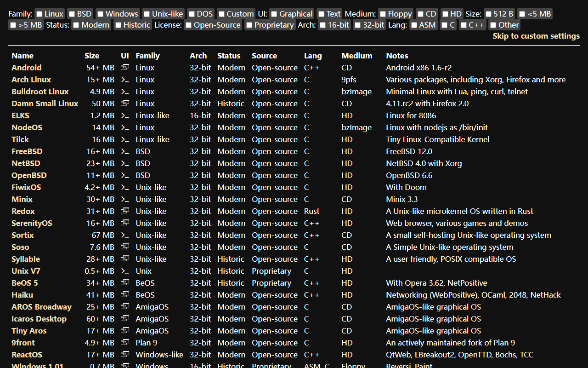Click graphical UI icon in Syllable row
This screenshot has width=588, height=368.
(125, 259)
